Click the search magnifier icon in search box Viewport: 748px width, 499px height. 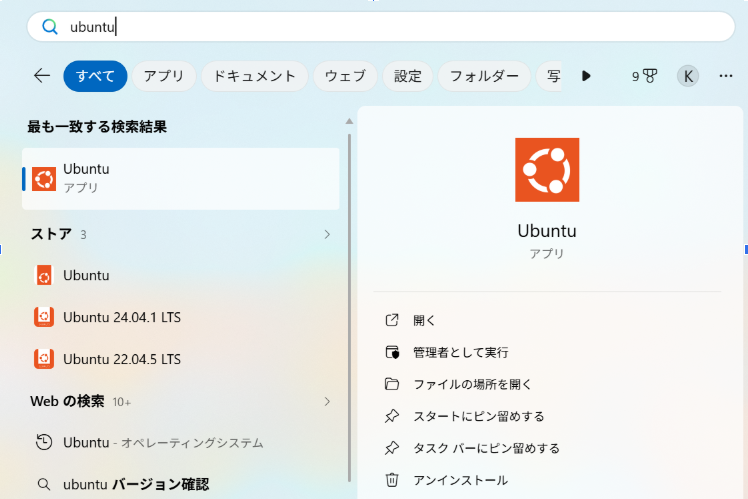pyautogui.click(x=50, y=27)
